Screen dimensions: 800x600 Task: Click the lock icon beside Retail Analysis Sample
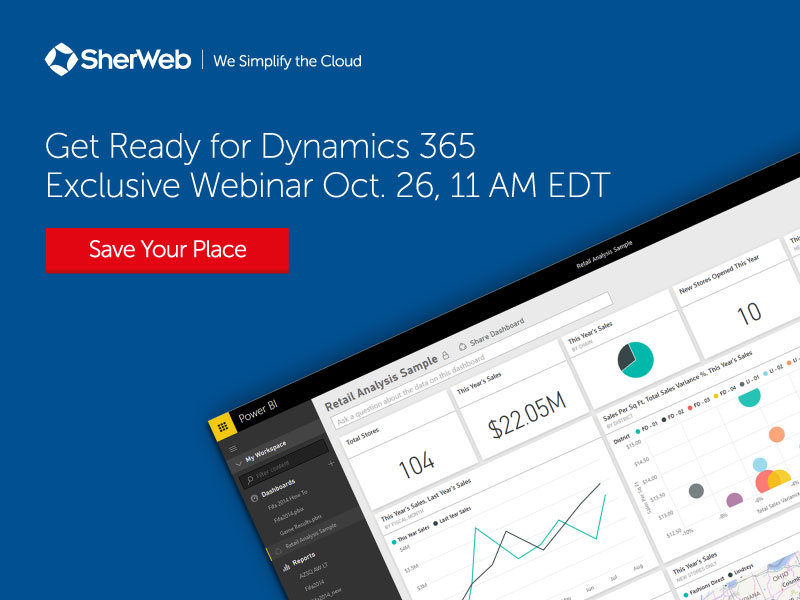coord(445,355)
